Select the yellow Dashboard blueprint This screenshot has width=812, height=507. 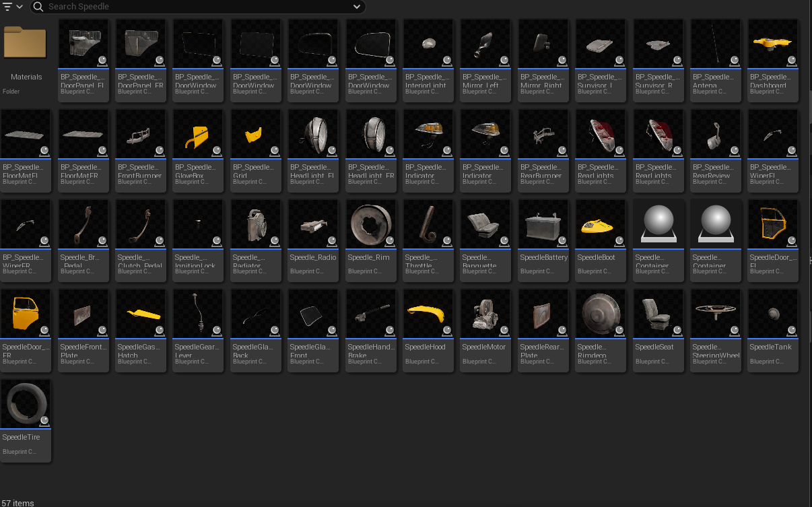[773, 60]
